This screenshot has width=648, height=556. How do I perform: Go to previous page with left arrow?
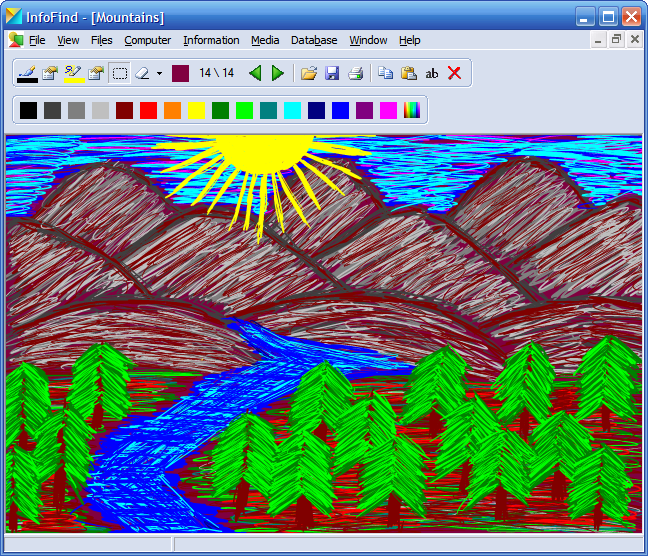(x=255, y=74)
